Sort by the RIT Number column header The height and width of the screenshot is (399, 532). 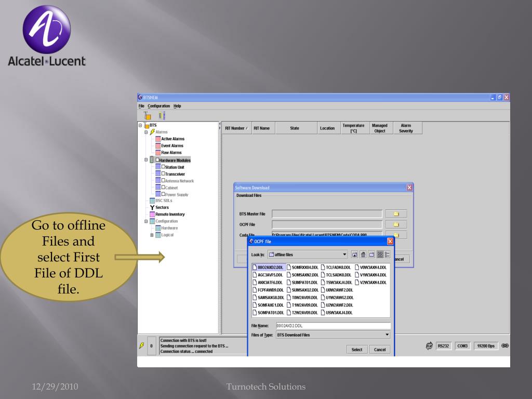[236, 128]
